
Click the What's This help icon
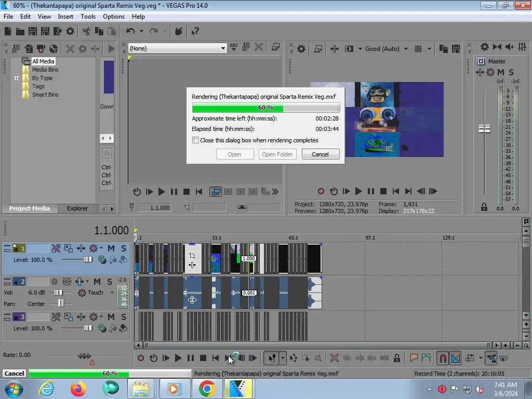(195, 31)
